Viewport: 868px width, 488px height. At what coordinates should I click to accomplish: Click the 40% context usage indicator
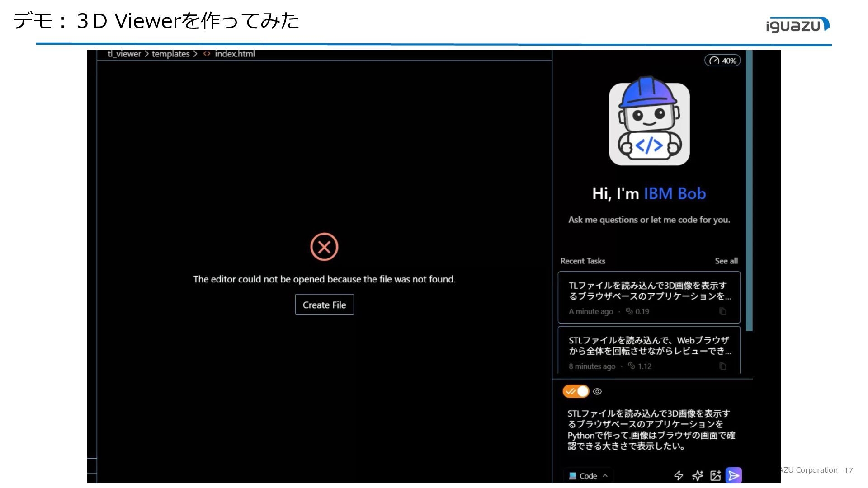point(722,61)
